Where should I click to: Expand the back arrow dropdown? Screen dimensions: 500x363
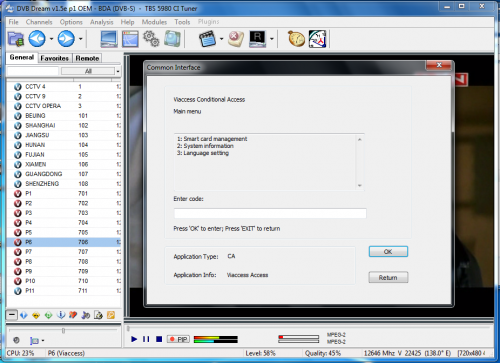[51, 39]
